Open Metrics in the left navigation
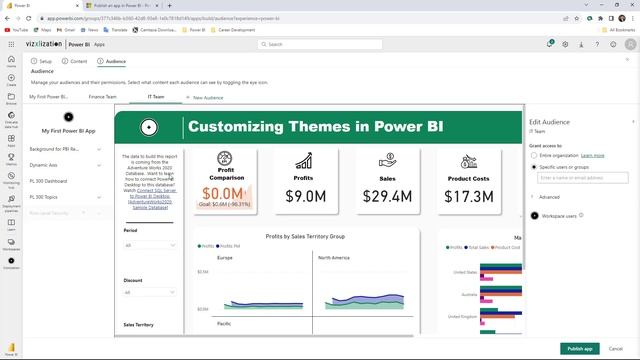The width and height of the screenshot is (640, 360). pos(11,159)
